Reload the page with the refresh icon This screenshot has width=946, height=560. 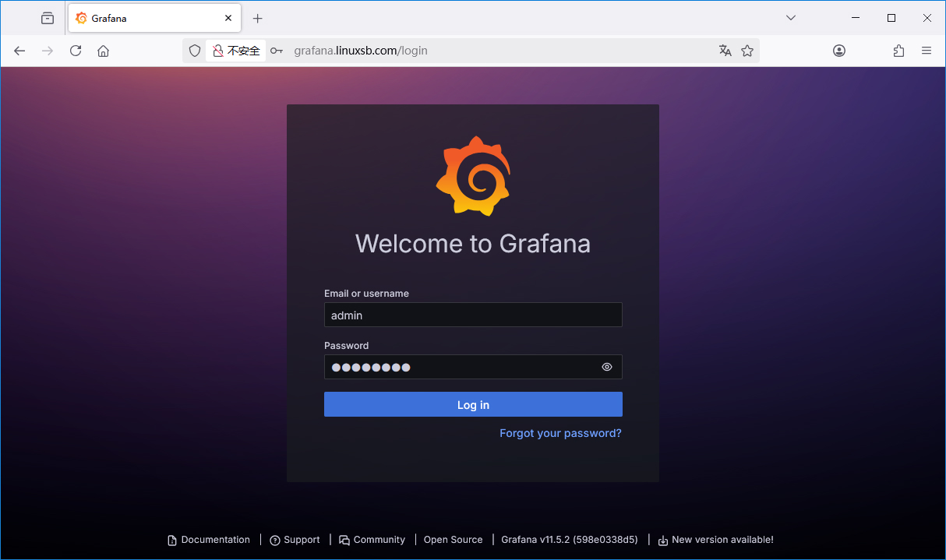pos(76,51)
